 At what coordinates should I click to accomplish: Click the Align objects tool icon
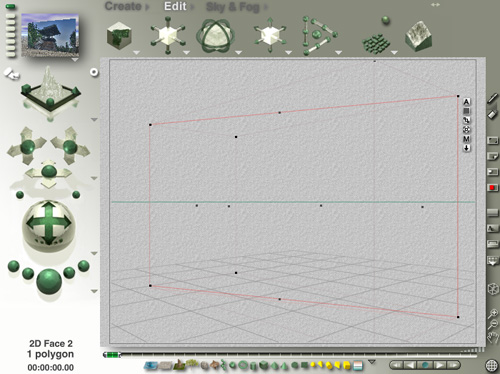pyautogui.click(x=319, y=36)
